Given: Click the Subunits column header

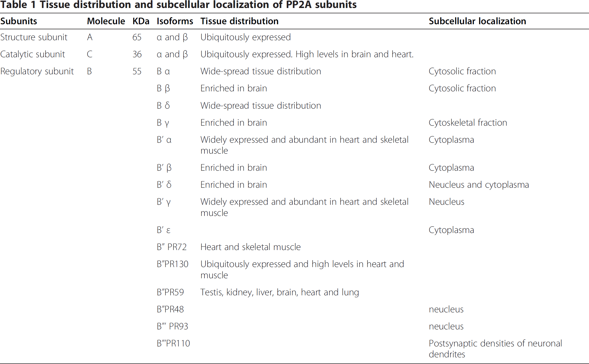Looking at the screenshot, I should (19, 21).
